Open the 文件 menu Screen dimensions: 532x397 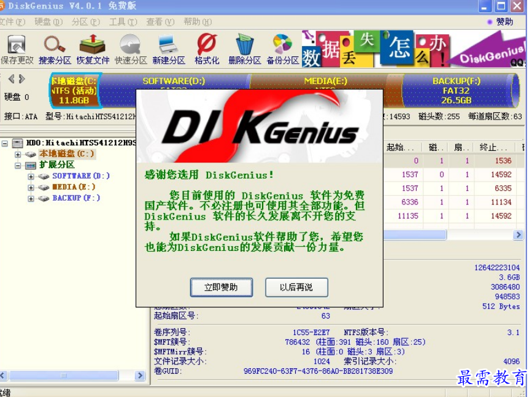pos(12,22)
